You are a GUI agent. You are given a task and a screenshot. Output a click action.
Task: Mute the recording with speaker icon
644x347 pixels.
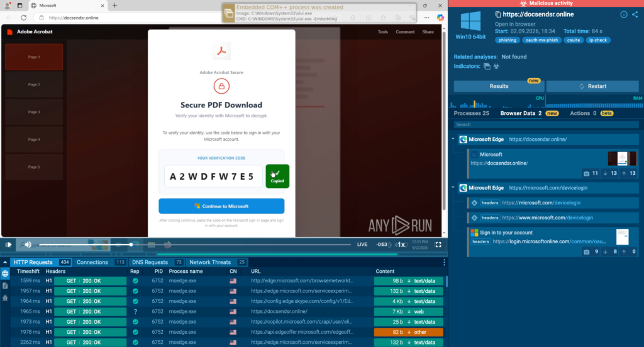click(x=28, y=245)
